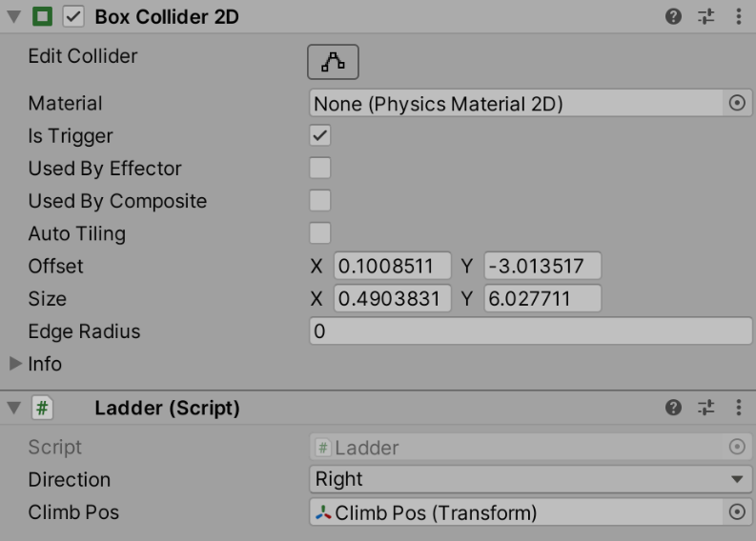The image size is (756, 541).
Task: Collapse the Ladder script component
Action: pyautogui.click(x=13, y=409)
